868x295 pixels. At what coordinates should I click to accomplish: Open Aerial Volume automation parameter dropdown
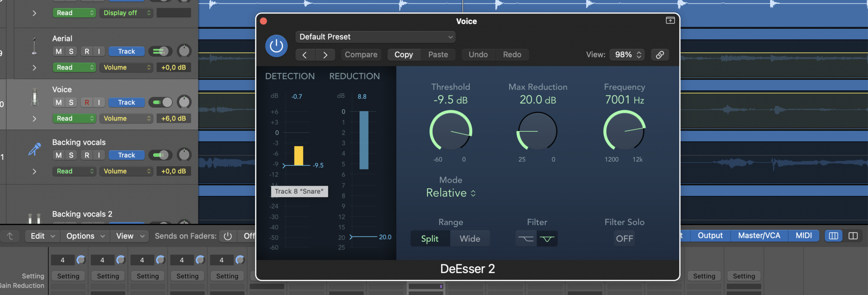[126, 67]
